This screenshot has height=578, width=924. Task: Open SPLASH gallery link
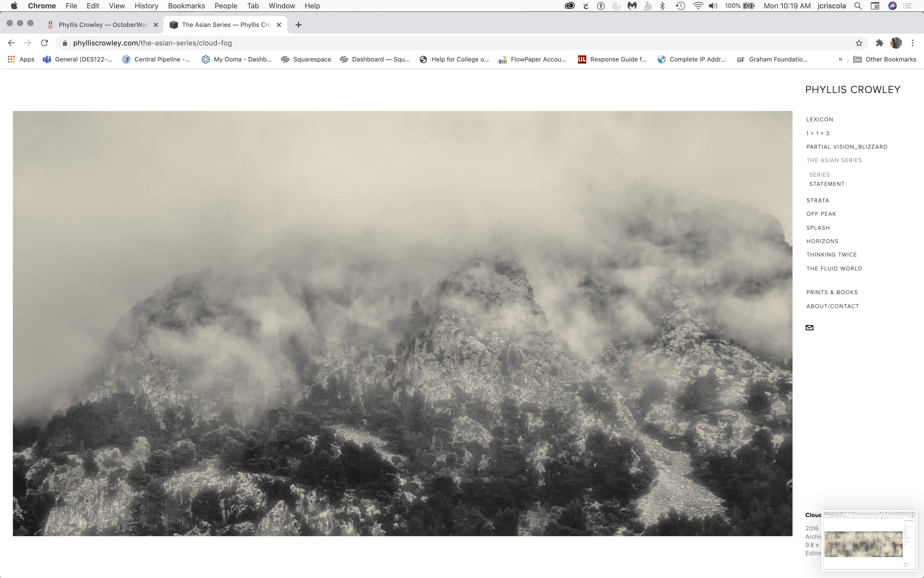(x=818, y=228)
